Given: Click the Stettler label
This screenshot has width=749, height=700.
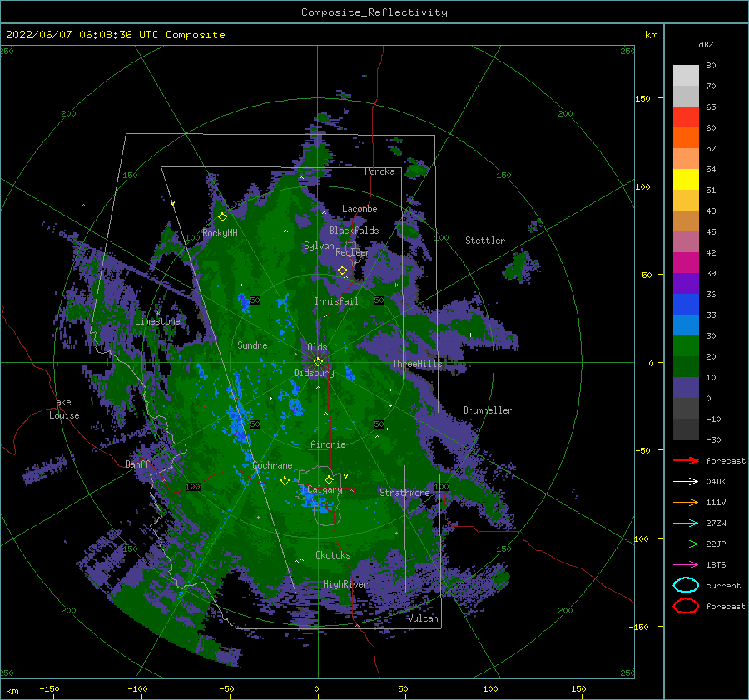Looking at the screenshot, I should 485,241.
